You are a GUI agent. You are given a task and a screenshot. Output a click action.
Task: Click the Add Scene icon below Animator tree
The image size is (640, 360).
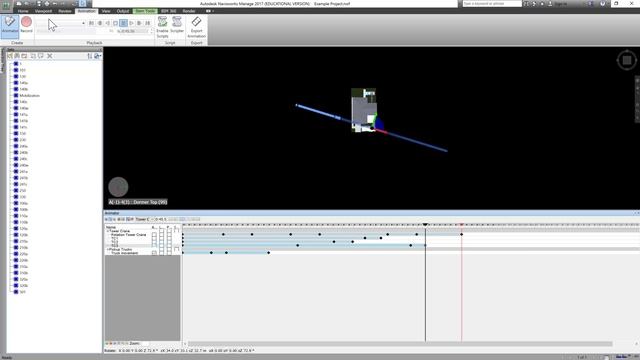click(x=107, y=343)
